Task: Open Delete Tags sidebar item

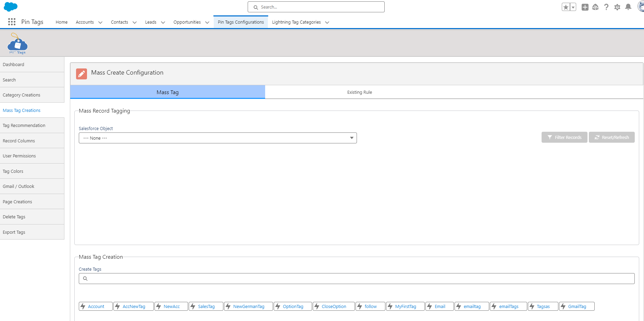Action: tap(32, 217)
